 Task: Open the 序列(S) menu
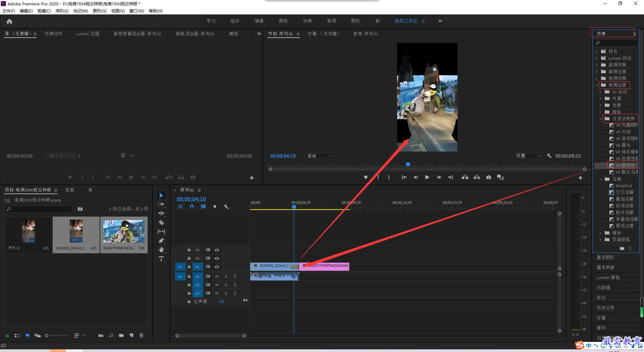tap(62, 11)
